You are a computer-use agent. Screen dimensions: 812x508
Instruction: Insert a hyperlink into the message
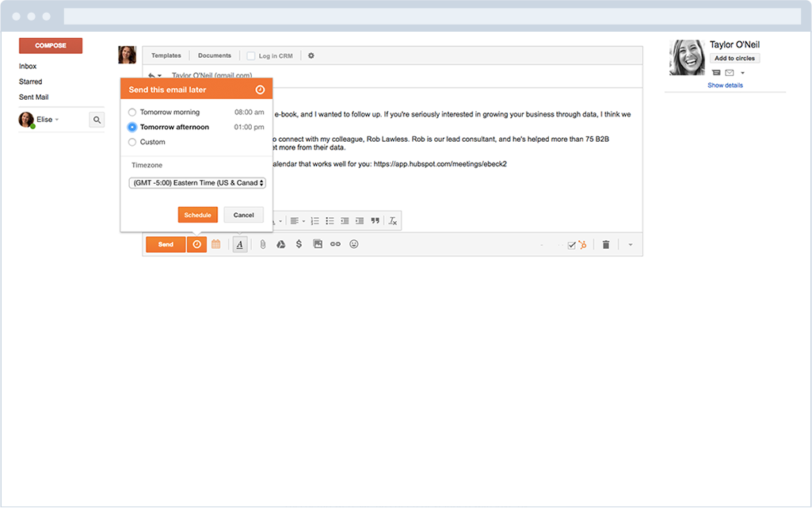tap(335, 244)
